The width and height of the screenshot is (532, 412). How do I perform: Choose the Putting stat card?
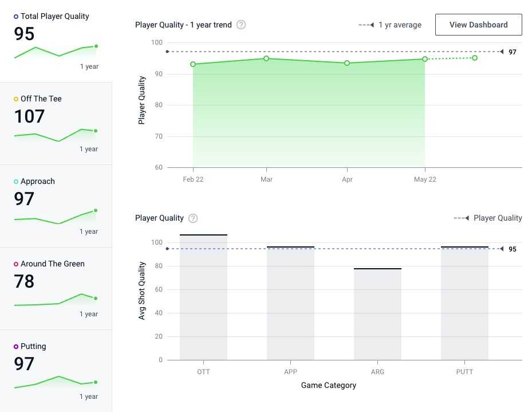point(56,371)
